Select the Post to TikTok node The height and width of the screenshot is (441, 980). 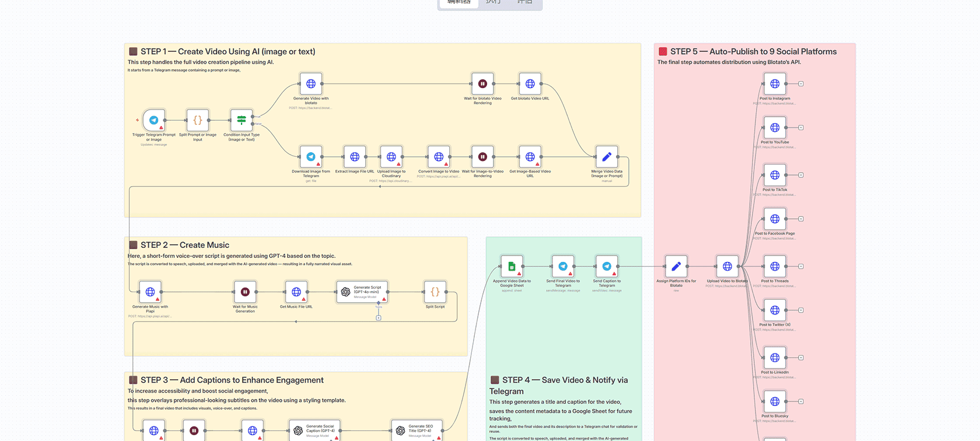click(x=775, y=175)
